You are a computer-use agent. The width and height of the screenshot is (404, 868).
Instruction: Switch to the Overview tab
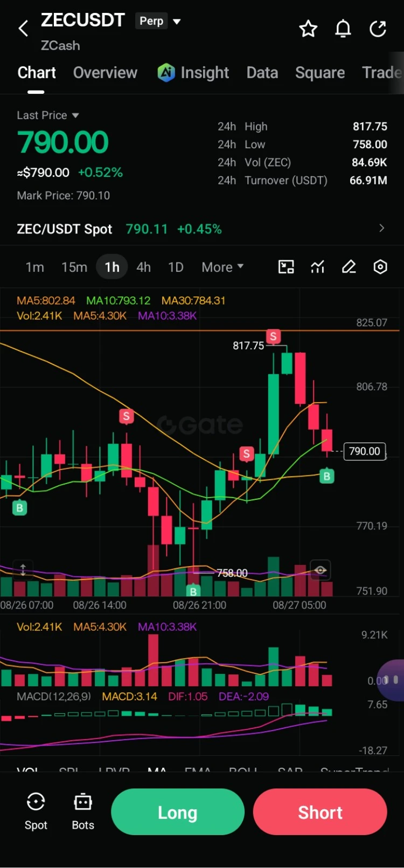click(105, 72)
